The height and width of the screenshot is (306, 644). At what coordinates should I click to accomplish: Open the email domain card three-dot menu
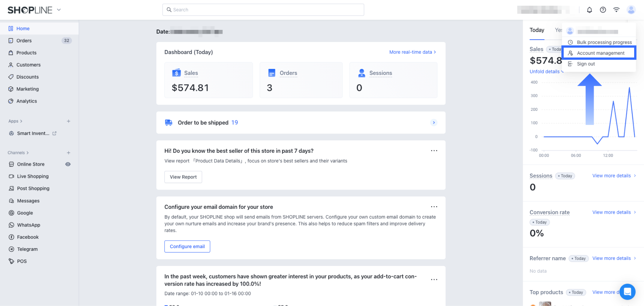click(x=434, y=207)
